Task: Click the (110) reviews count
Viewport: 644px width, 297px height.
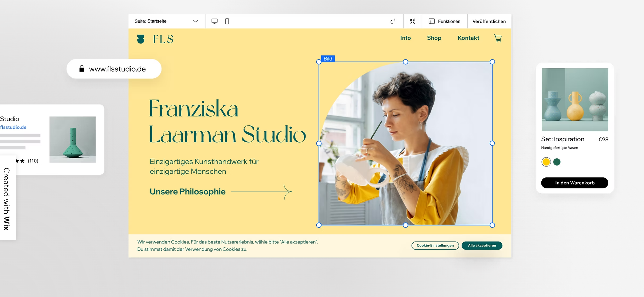Action: click(x=33, y=161)
